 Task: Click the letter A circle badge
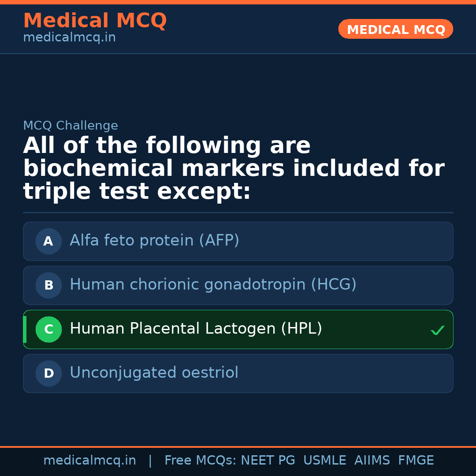pyautogui.click(x=48, y=241)
